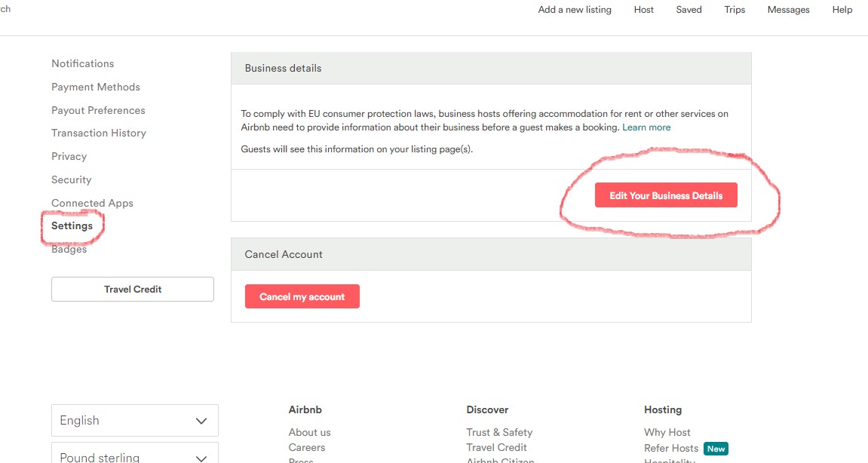Click the Edit Your Business Details button

tap(665, 195)
